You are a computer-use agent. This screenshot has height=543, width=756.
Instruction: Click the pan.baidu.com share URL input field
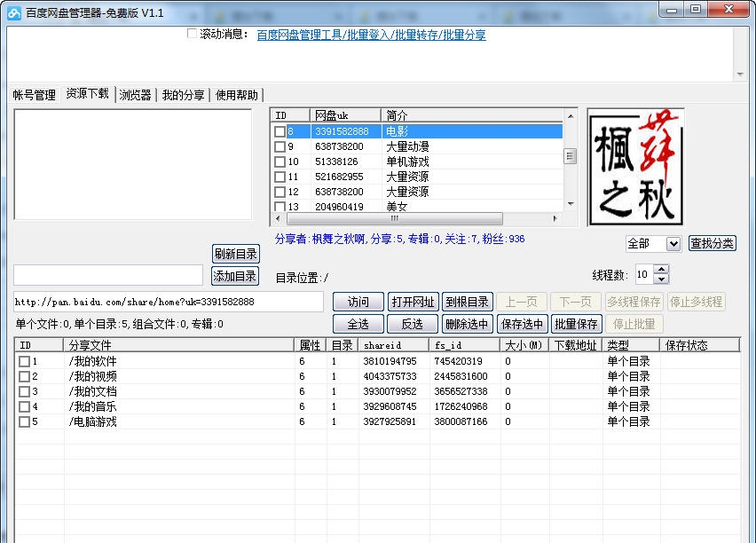tap(163, 301)
